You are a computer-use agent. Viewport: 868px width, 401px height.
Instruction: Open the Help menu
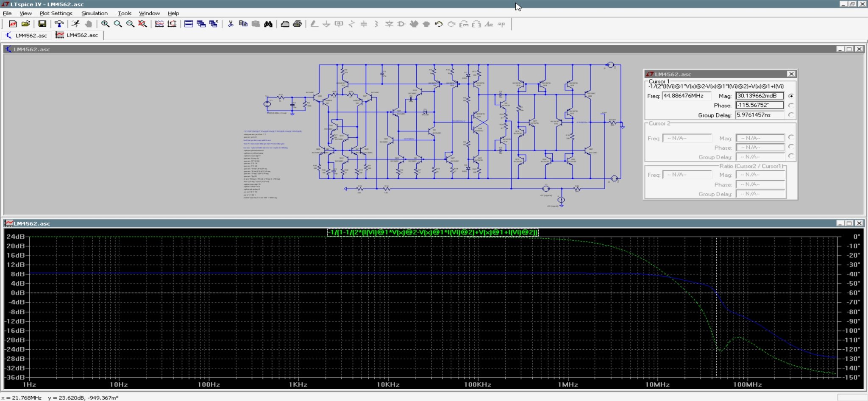click(x=173, y=13)
